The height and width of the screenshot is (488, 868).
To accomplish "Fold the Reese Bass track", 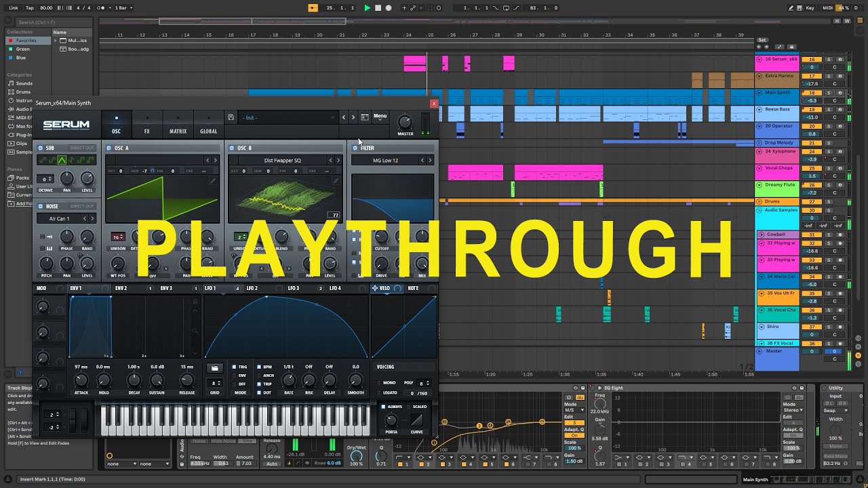I will pyautogui.click(x=759, y=109).
